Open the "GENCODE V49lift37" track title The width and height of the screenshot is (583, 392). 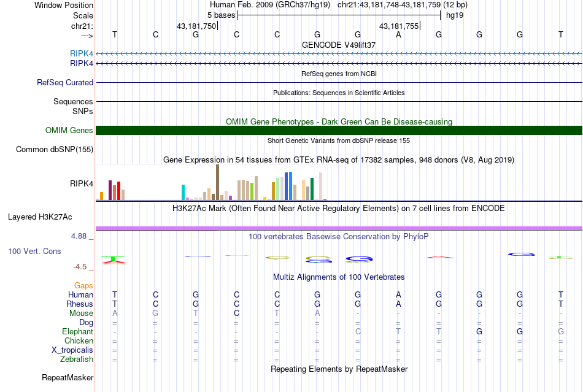pos(339,45)
